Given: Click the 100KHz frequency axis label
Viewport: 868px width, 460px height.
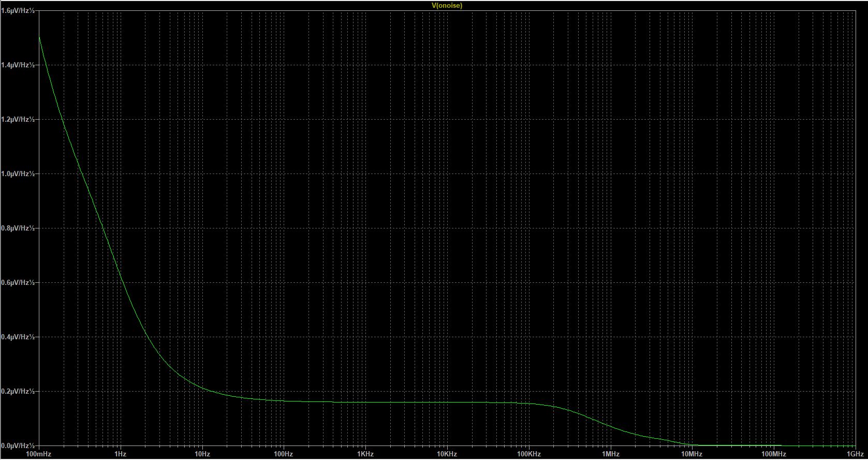Looking at the screenshot, I should pyautogui.click(x=528, y=454).
